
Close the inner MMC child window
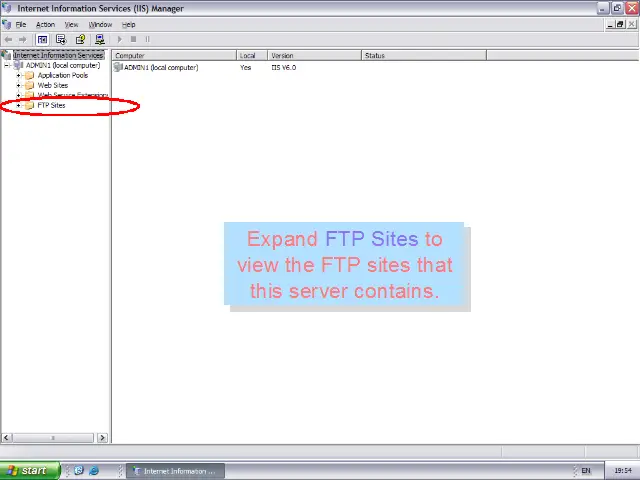coord(631,25)
